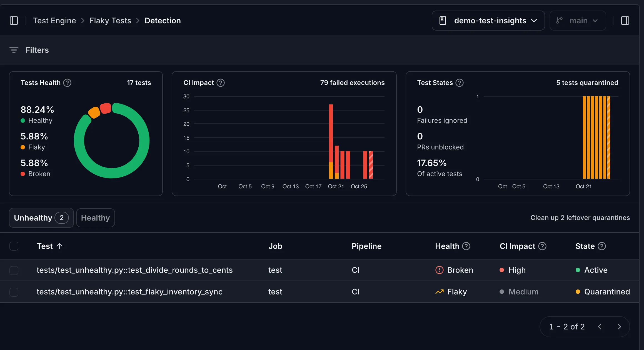The height and width of the screenshot is (350, 644).
Task: Click Health column help icon
Action: click(466, 246)
